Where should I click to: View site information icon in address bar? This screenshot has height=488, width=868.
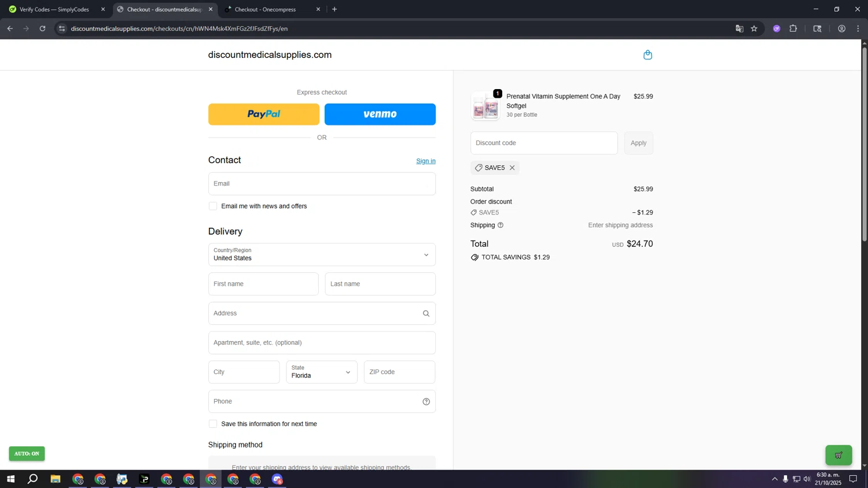(62, 28)
